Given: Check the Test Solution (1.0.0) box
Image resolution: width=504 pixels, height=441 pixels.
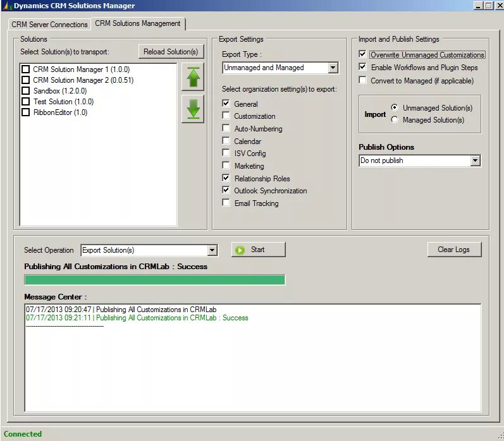Looking at the screenshot, I should [26, 102].
